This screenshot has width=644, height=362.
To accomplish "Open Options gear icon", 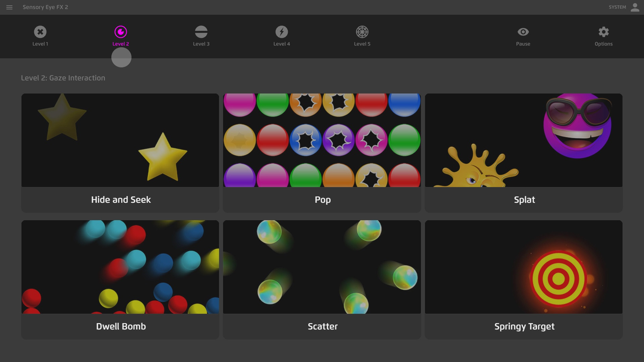I will click(x=604, y=32).
